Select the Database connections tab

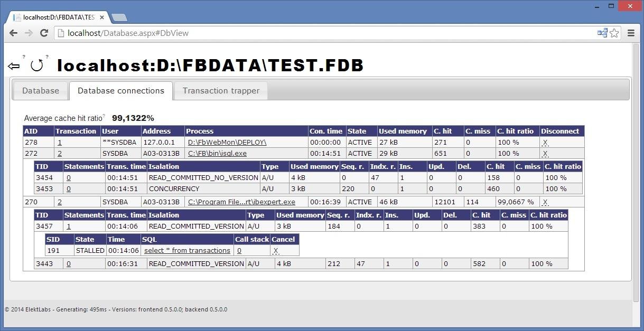tap(120, 91)
